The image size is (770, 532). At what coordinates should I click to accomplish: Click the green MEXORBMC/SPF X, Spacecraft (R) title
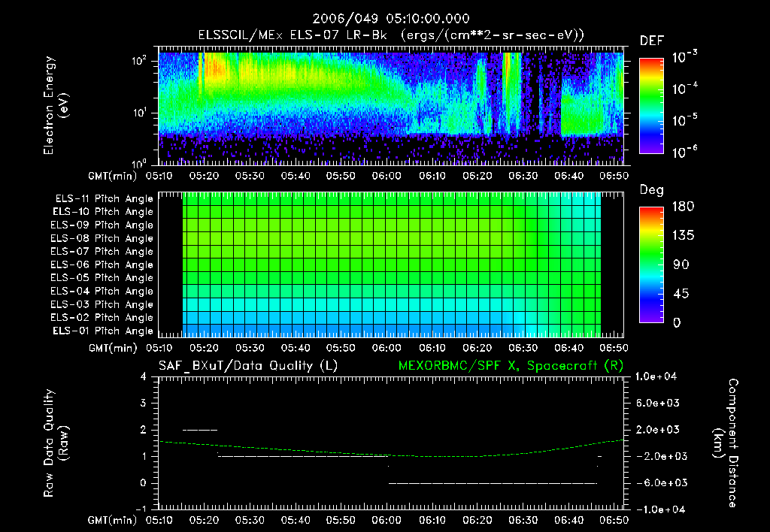pyautogui.click(x=511, y=366)
